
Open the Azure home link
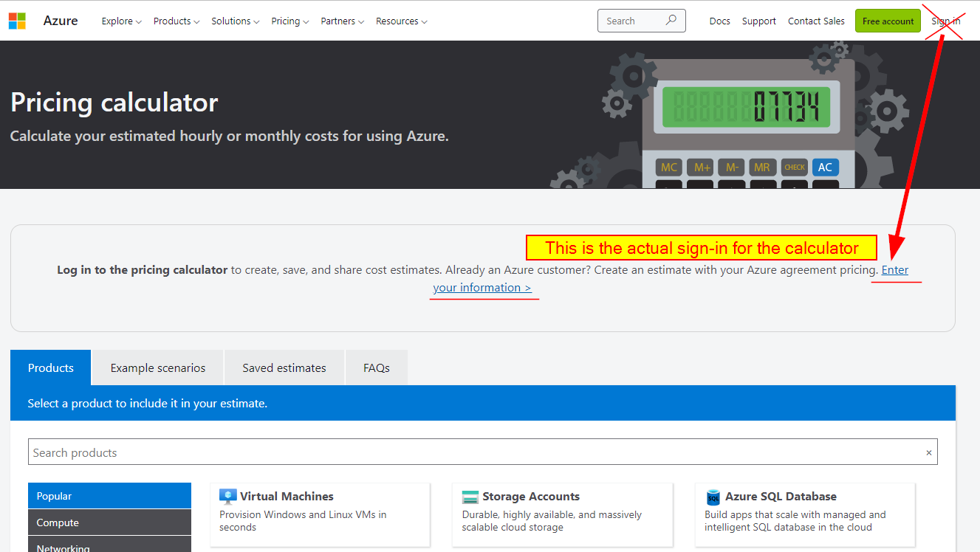pyautogui.click(x=61, y=21)
